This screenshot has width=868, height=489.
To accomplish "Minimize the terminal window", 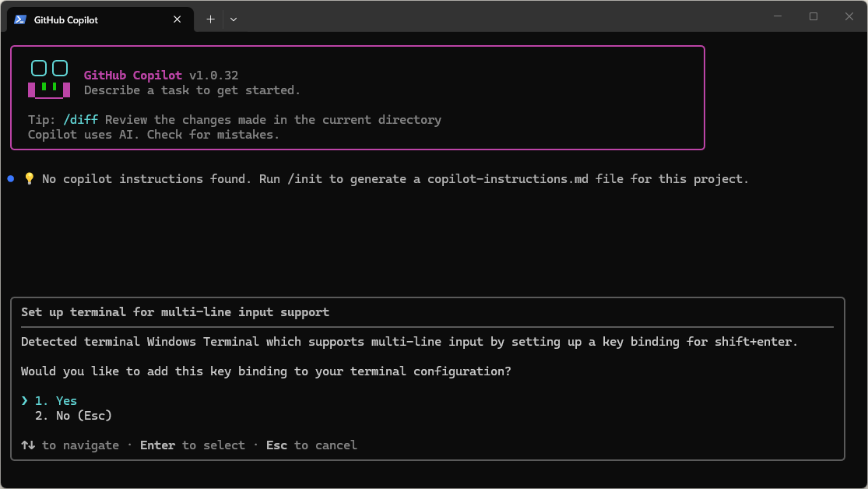I will [x=778, y=16].
